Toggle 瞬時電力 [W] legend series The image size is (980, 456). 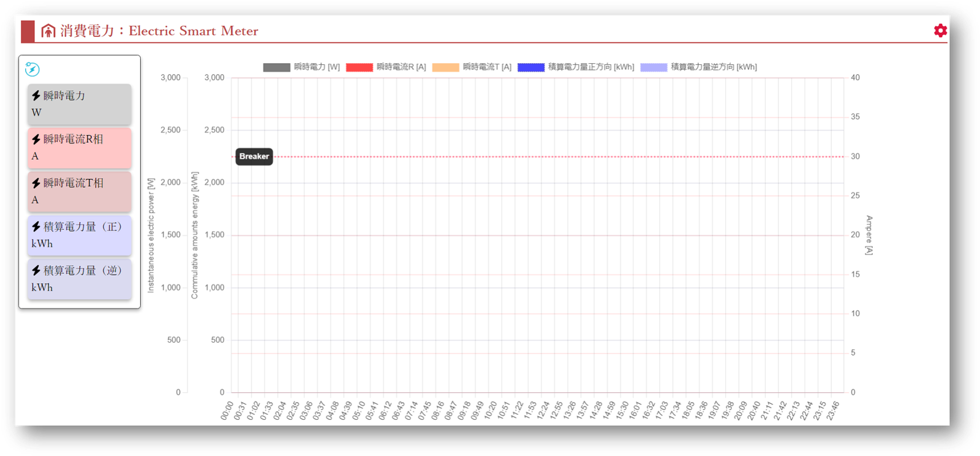coord(301,67)
